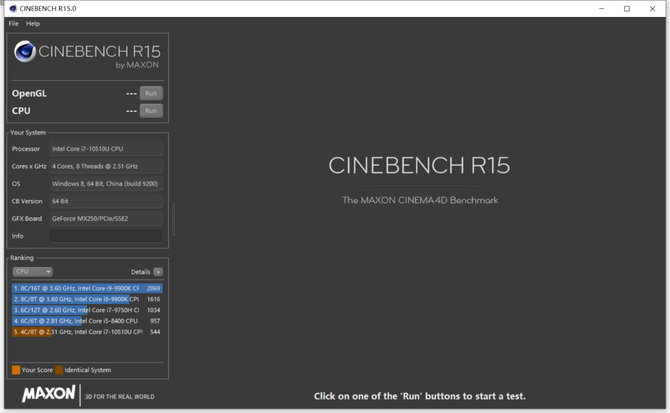
Task: Run the OpenGL benchmark test
Action: tap(151, 93)
